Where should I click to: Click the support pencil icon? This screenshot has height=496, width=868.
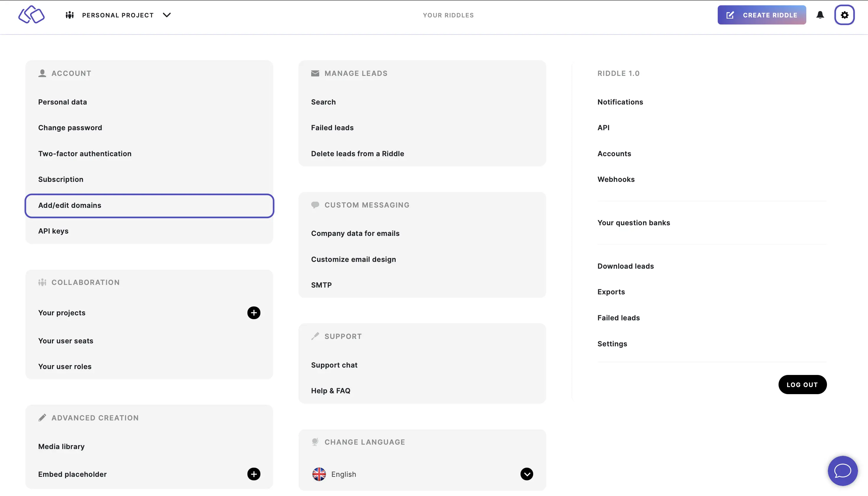[315, 336]
